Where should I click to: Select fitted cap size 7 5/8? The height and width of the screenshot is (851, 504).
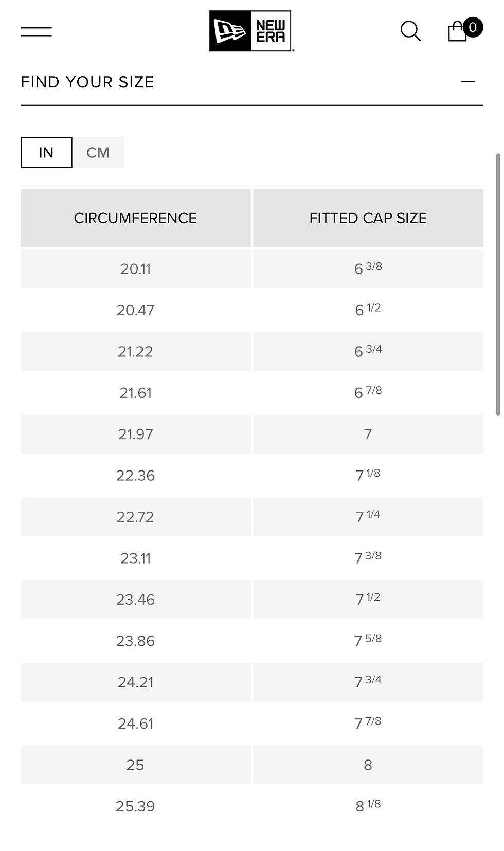pos(368,641)
